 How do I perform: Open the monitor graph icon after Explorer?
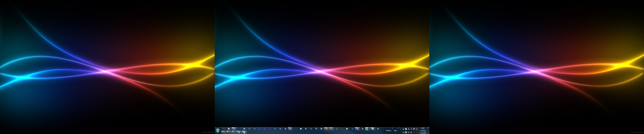(x=378, y=129)
